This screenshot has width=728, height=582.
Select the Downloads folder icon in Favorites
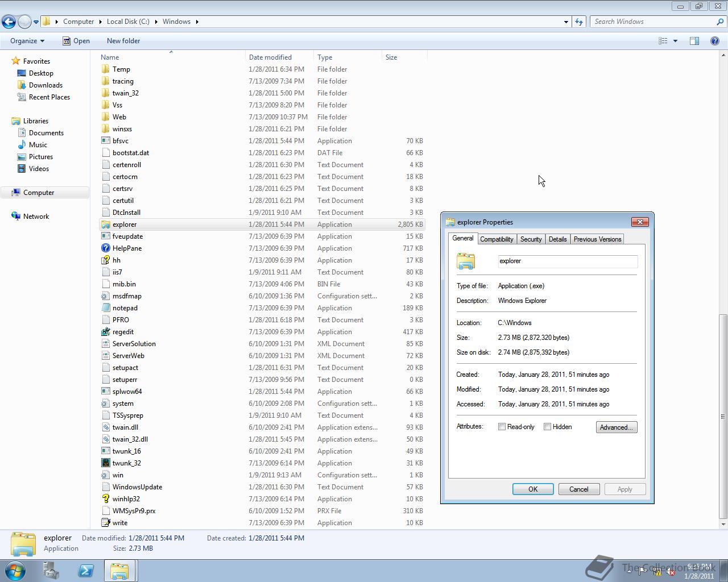[22, 85]
